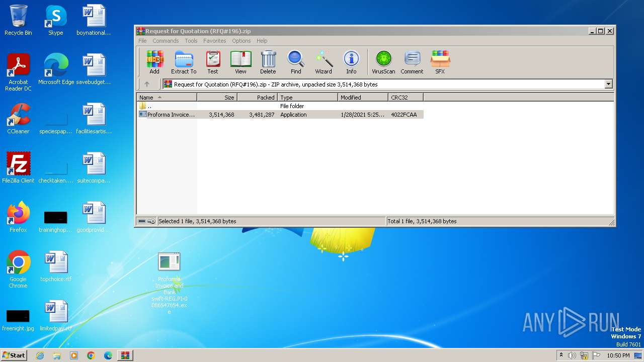
Task: Open the Options menu
Action: click(242, 41)
